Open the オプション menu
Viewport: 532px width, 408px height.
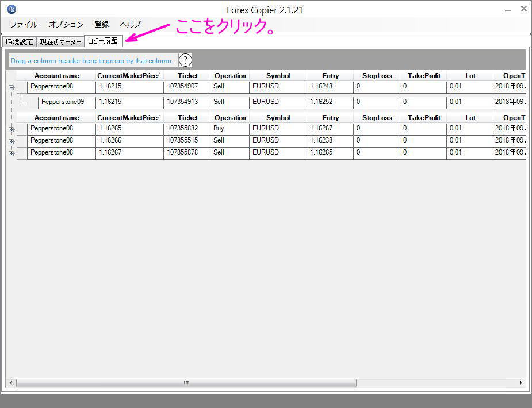tap(66, 25)
